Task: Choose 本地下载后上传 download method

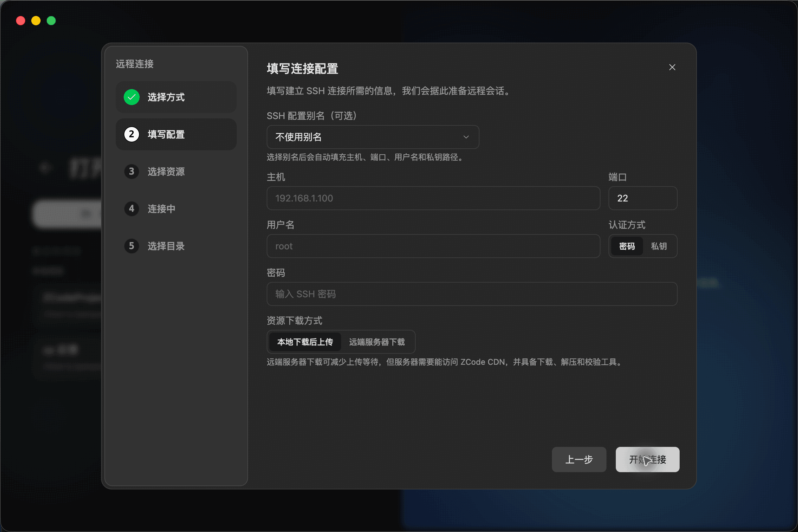Action: pos(305,342)
